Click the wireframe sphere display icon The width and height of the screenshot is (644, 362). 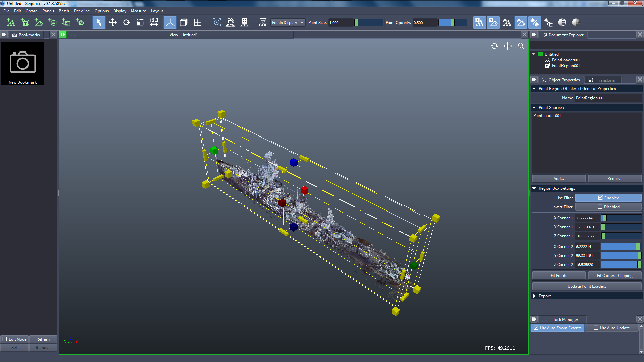tap(562, 22)
